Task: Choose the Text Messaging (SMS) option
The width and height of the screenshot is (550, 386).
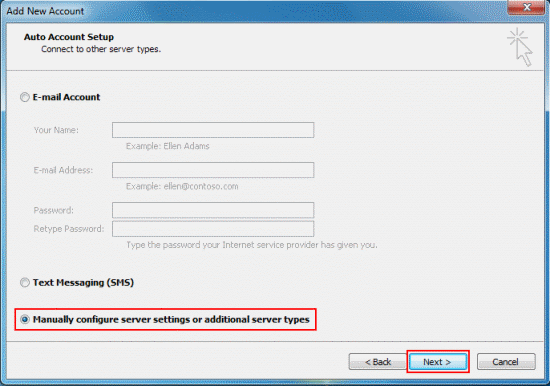Action: (x=25, y=282)
